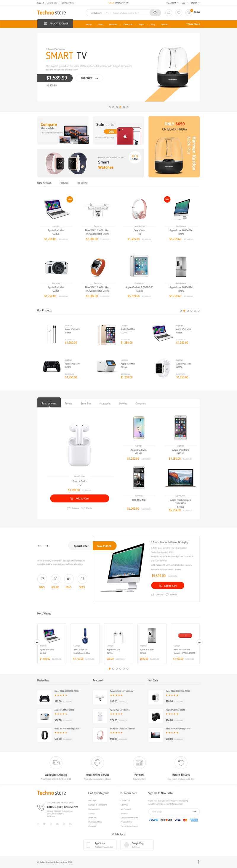
Task: Switch to the Top Selling tab
Action: coord(82,183)
